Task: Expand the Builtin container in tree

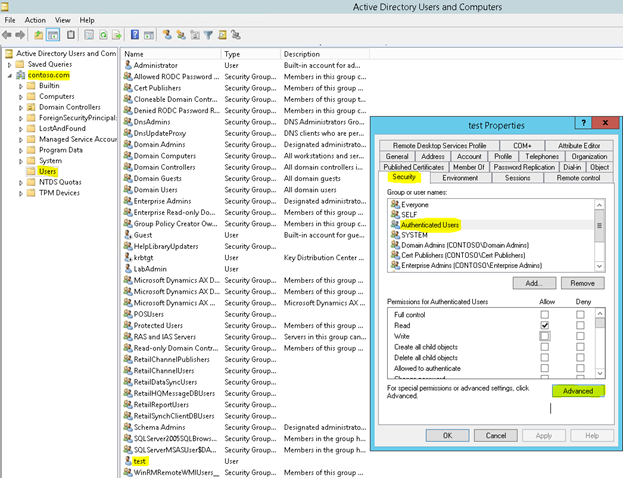Action: tap(20, 87)
